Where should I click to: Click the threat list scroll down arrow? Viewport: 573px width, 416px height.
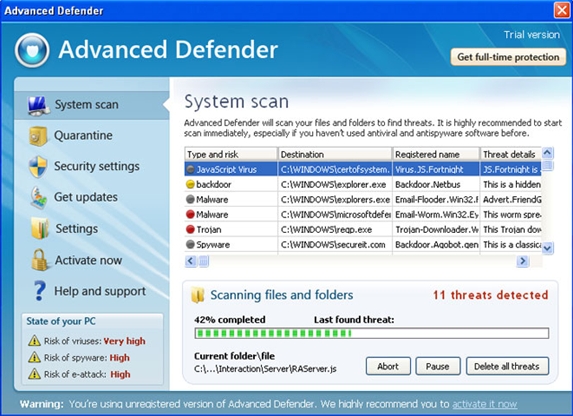tap(547, 248)
